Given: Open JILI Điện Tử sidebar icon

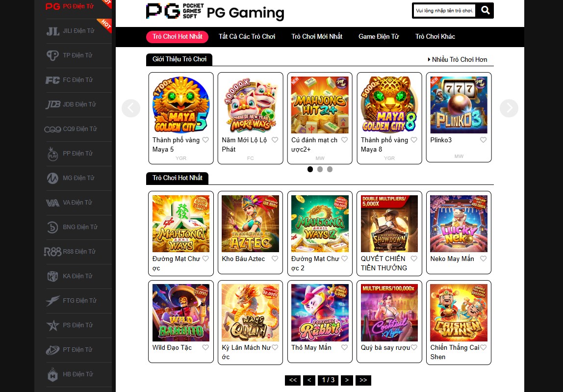Looking at the screenshot, I should [x=53, y=31].
